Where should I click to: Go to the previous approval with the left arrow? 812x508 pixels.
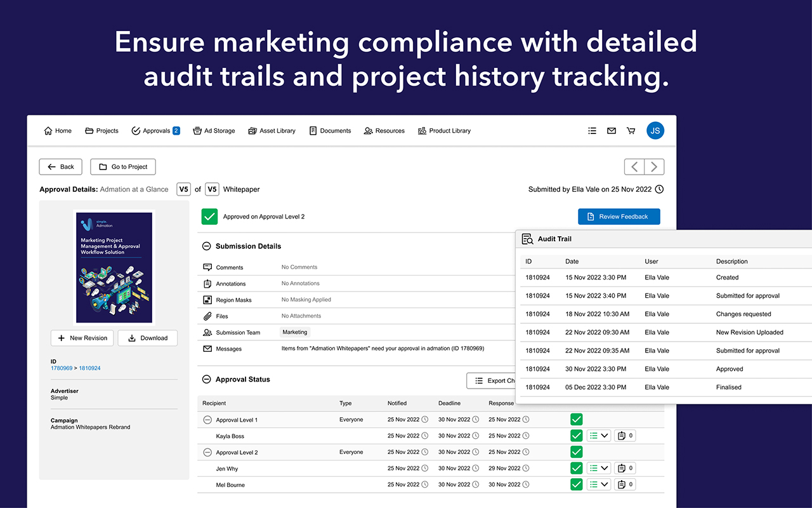click(634, 167)
